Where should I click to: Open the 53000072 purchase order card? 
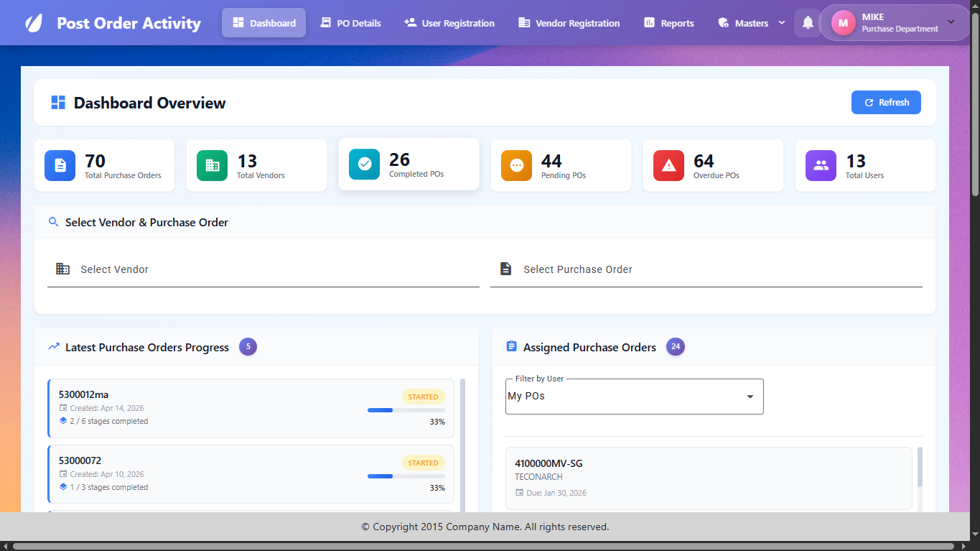click(x=251, y=474)
